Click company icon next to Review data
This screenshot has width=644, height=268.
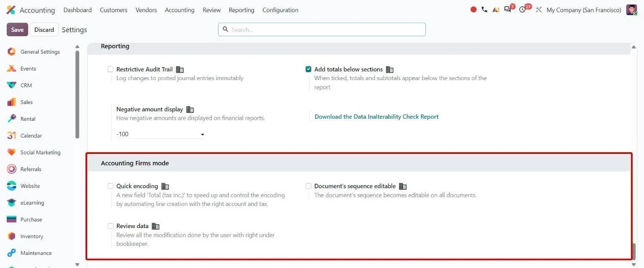click(156, 226)
